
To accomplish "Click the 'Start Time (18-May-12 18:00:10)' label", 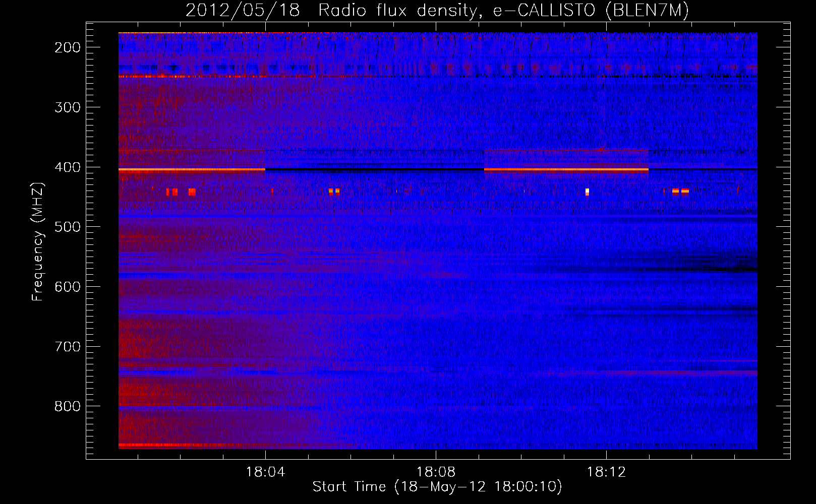I will pyautogui.click(x=437, y=486).
